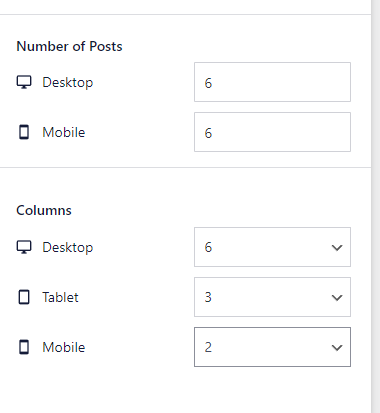Click the desktop monitor icon under Number of Posts
Viewport: 380px width, 413px height.
[24, 82]
